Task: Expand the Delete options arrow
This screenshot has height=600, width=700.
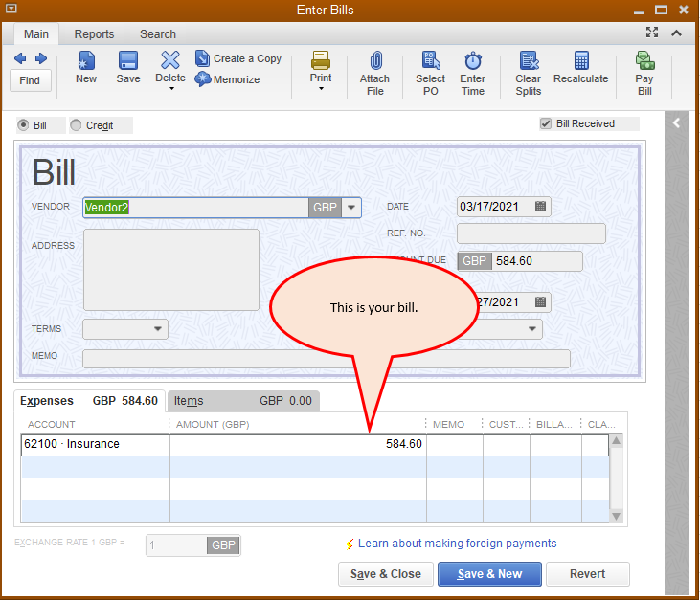Action: coord(171,89)
